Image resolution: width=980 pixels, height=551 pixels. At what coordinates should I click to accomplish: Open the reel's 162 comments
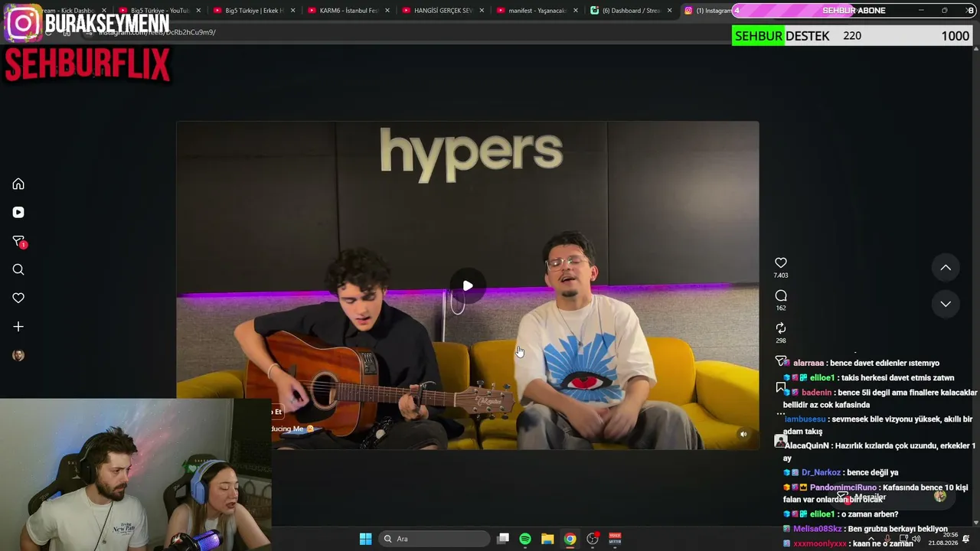pyautogui.click(x=781, y=295)
